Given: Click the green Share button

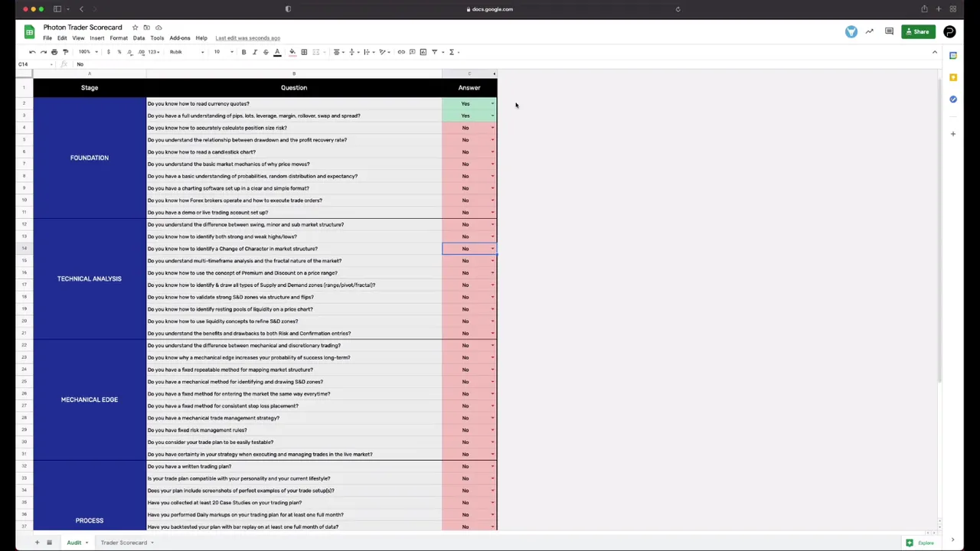Looking at the screenshot, I should click(x=917, y=32).
